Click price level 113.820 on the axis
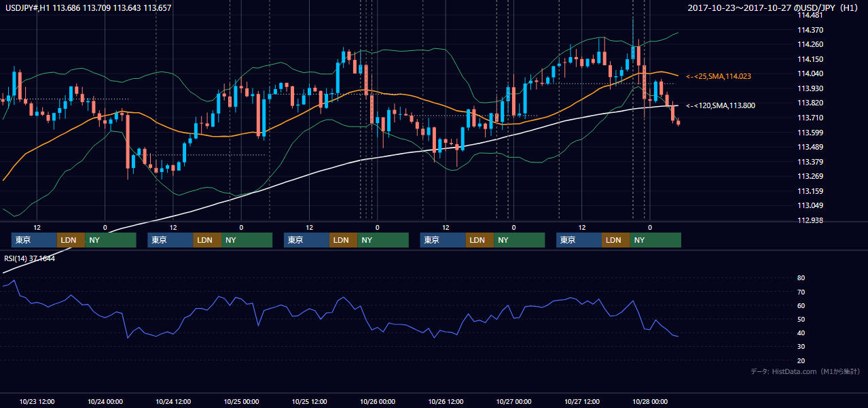Viewport: 868px width, 408px height. [810, 103]
